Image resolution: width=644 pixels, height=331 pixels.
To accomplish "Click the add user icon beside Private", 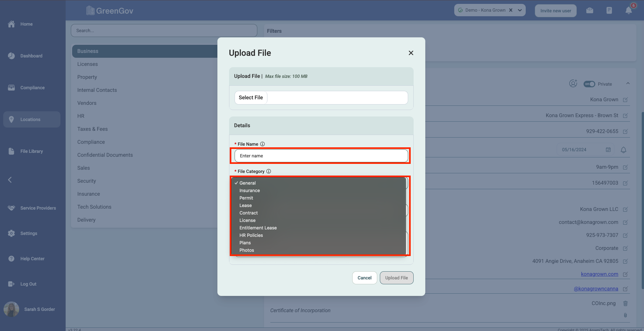I will coord(573,84).
